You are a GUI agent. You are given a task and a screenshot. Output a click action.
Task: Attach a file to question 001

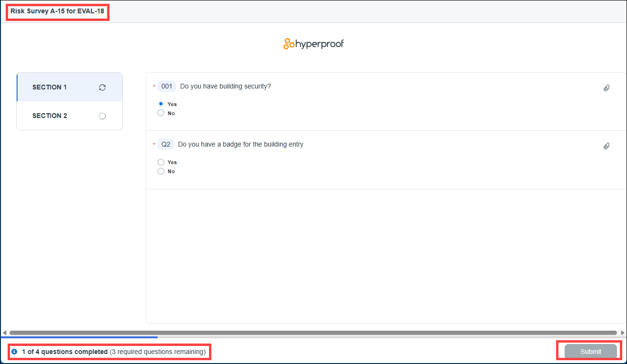[x=606, y=88]
